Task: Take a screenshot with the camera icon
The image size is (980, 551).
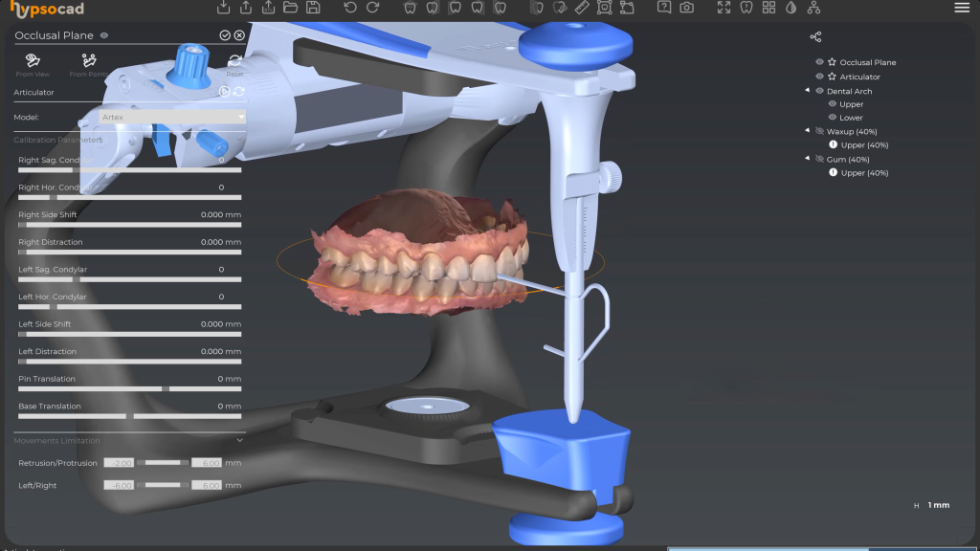Action: pos(686,8)
